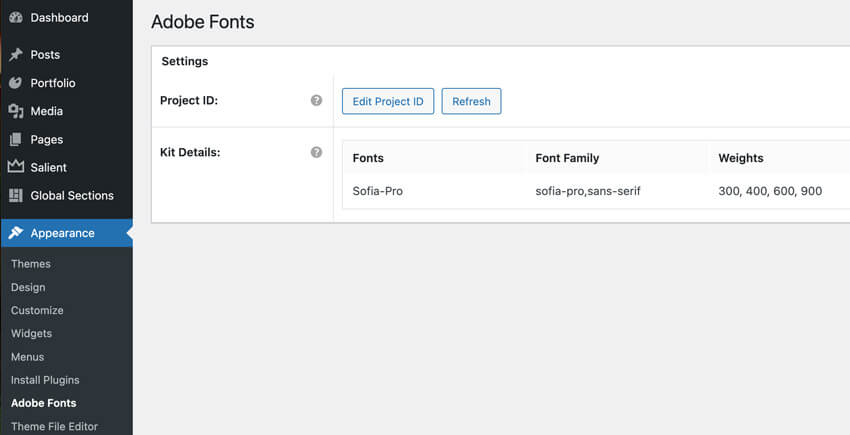This screenshot has height=435, width=850.
Task: Open Theme File Editor submenu link
Action: (x=54, y=426)
